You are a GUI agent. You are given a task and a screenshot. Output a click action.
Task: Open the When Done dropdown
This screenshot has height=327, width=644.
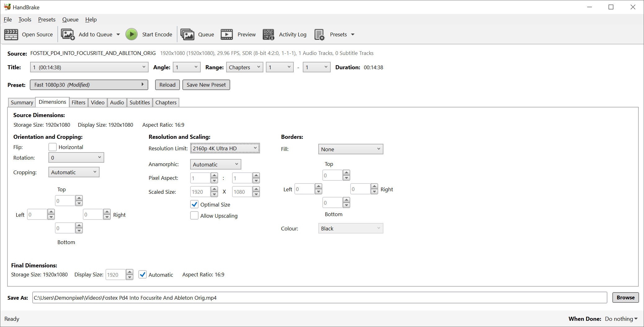point(621,319)
